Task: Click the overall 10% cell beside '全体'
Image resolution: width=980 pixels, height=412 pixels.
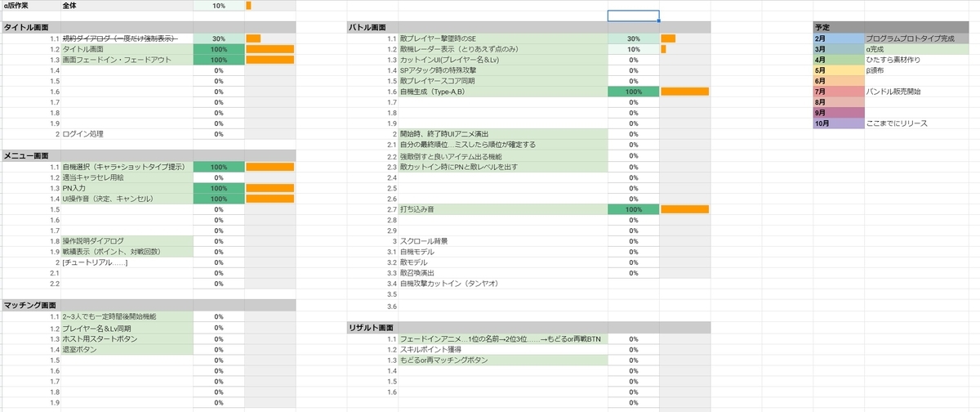Action: pyautogui.click(x=219, y=6)
